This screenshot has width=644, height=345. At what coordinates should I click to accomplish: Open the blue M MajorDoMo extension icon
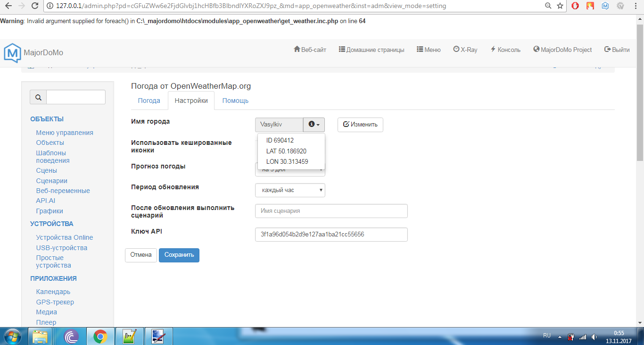click(605, 6)
